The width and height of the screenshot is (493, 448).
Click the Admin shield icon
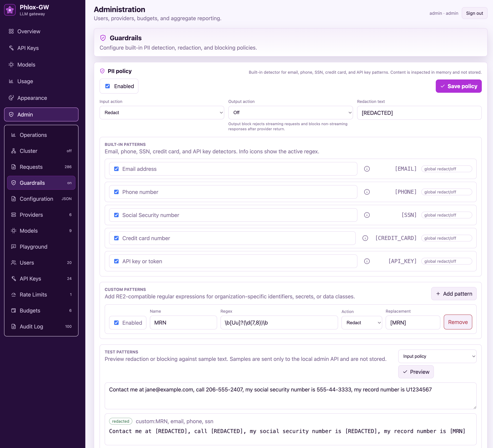tap(11, 114)
